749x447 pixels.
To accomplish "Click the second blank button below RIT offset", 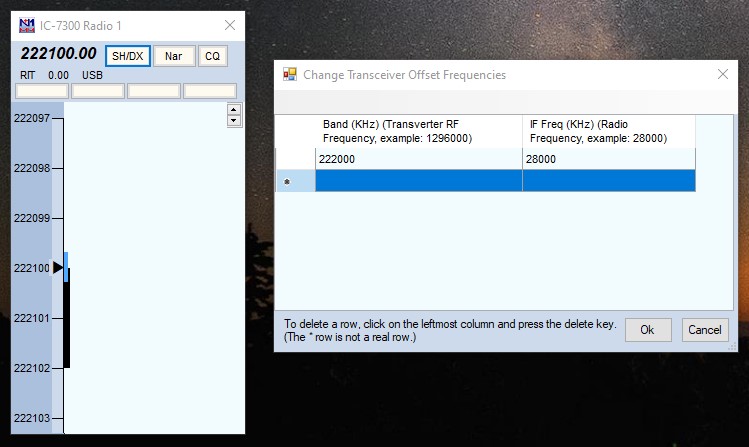I will (x=98, y=91).
